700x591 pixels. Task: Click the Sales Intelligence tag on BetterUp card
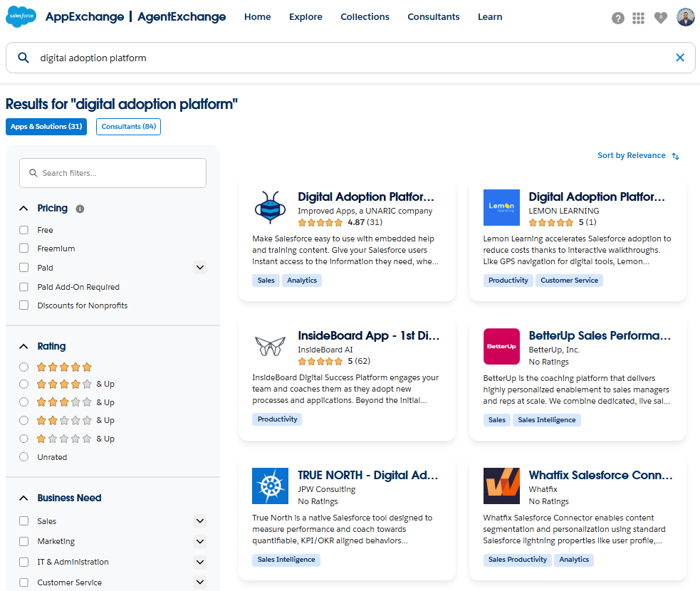point(546,420)
